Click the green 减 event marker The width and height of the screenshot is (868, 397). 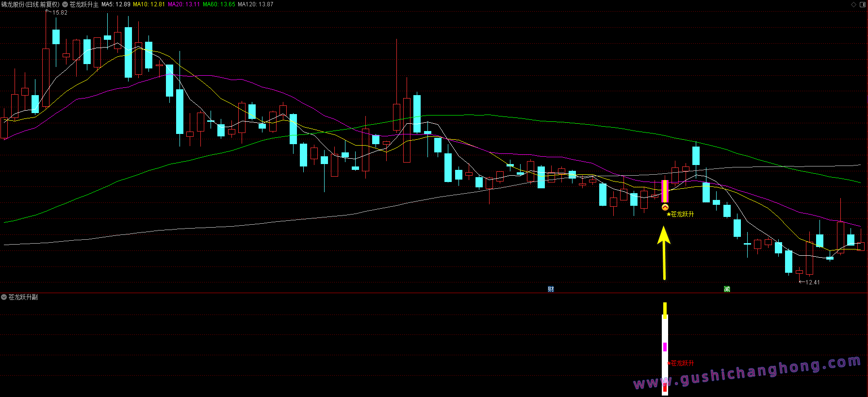point(727,289)
